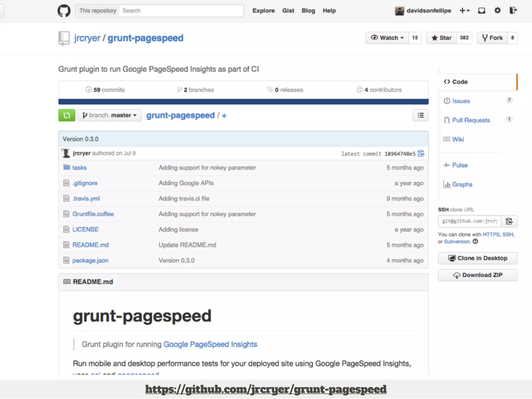Image resolution: width=532 pixels, height=399 pixels.
Task: Open account settings gear icon
Action: point(497,11)
